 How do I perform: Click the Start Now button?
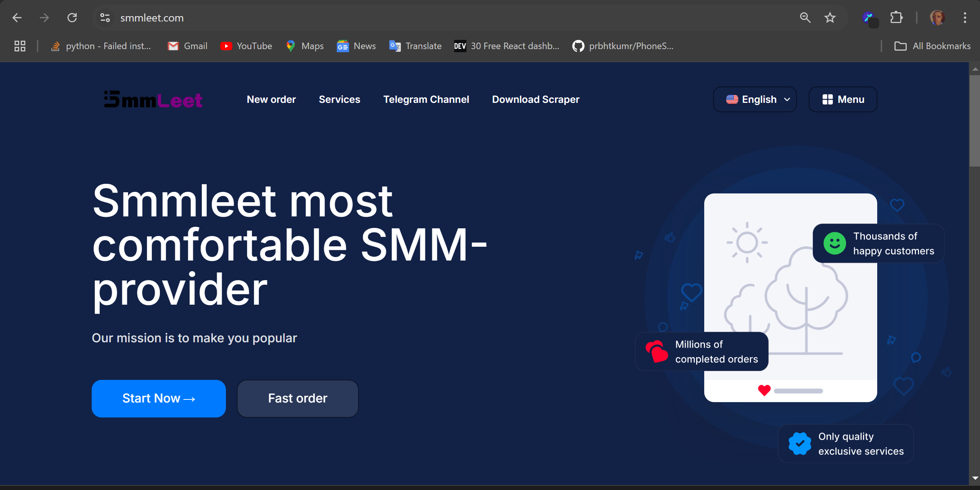pos(159,398)
